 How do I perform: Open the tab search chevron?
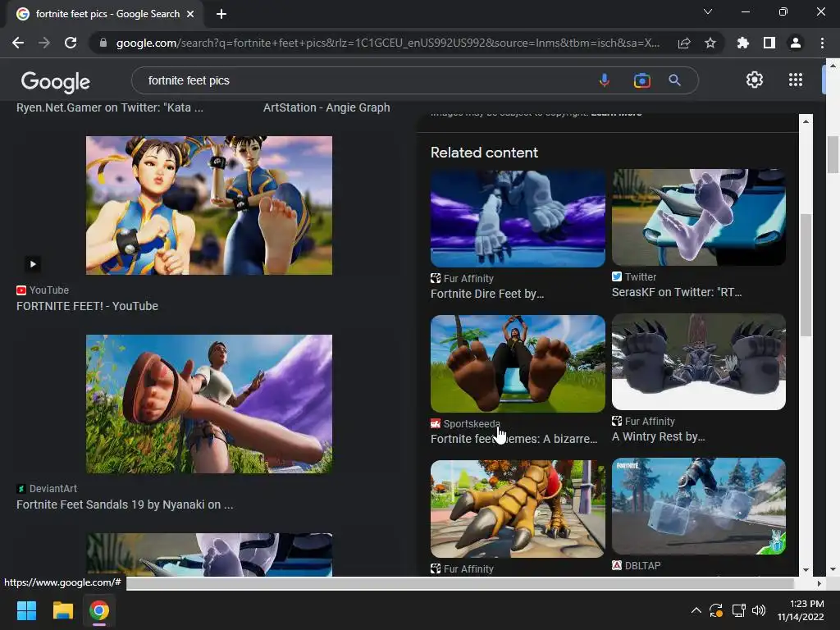pos(708,11)
